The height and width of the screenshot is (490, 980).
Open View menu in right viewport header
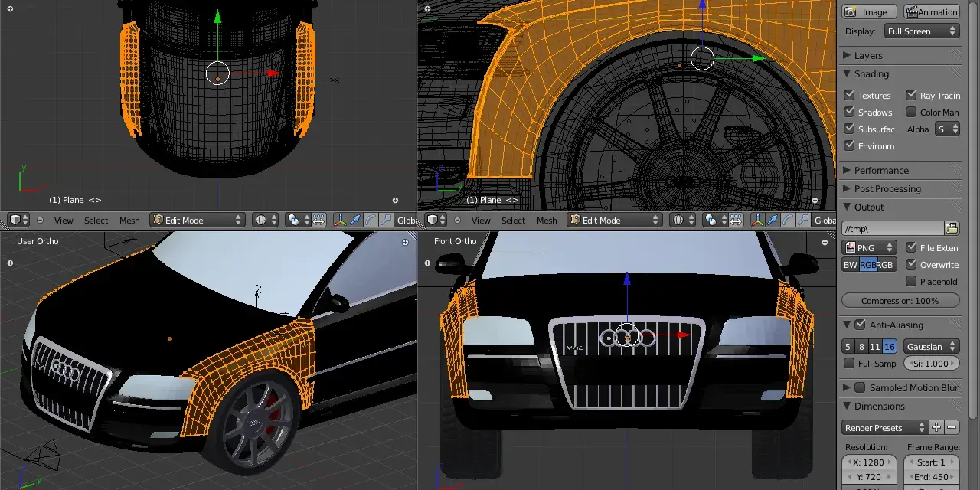481,220
